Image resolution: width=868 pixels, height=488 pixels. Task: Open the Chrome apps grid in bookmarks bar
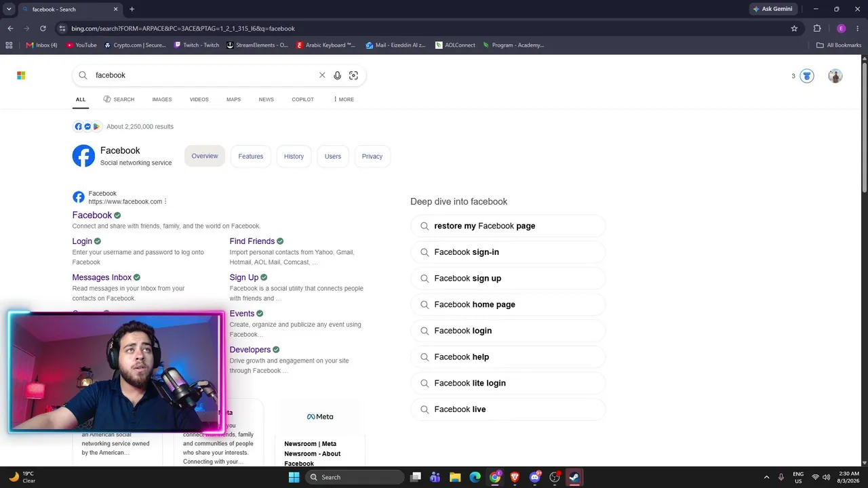click(9, 45)
